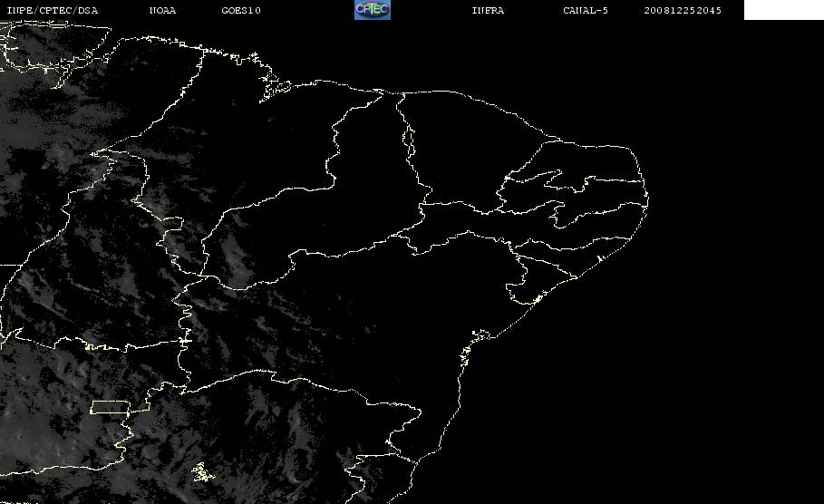This screenshot has width=824, height=504.
Task: Click the bright white speckled cluster near bottom
Action: click(203, 472)
